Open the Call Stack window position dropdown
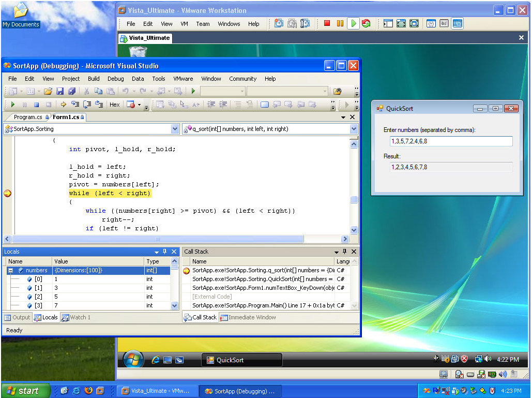The width and height of the screenshot is (532, 398). 336,252
